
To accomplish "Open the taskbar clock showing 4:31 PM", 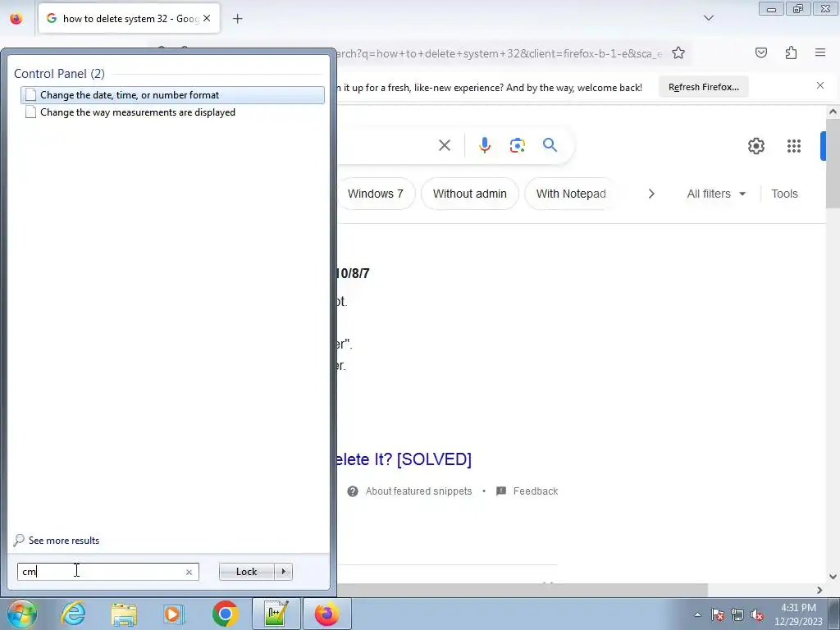I will click(798, 614).
